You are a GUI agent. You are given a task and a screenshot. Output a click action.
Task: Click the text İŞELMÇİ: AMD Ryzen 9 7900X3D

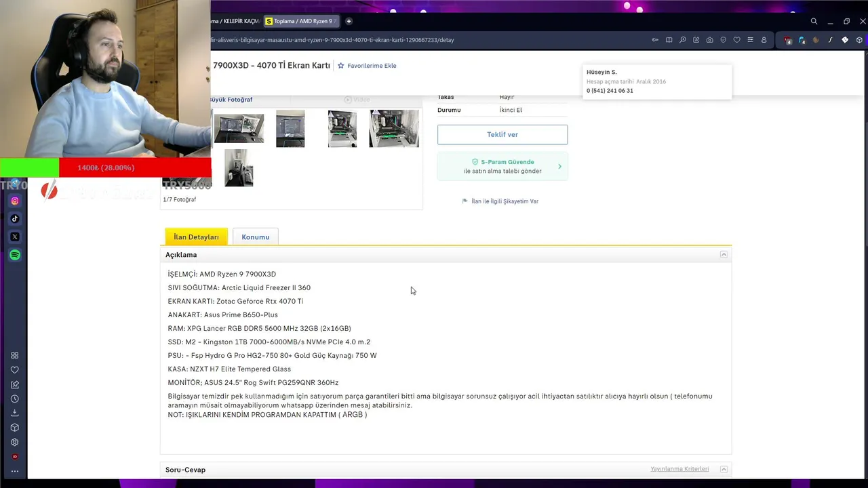pyautogui.click(x=222, y=274)
